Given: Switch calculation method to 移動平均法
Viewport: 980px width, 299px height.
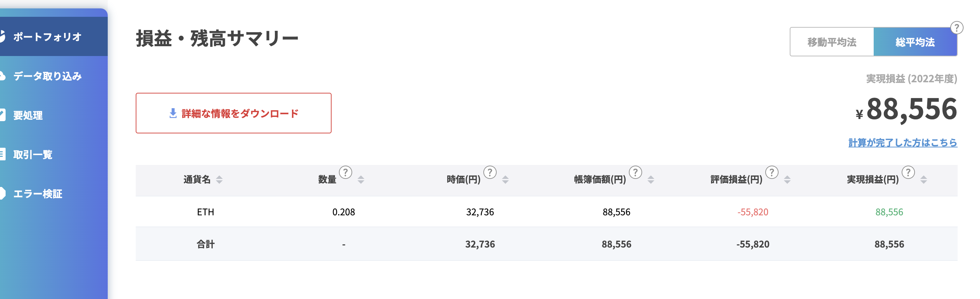Looking at the screenshot, I should (832, 42).
